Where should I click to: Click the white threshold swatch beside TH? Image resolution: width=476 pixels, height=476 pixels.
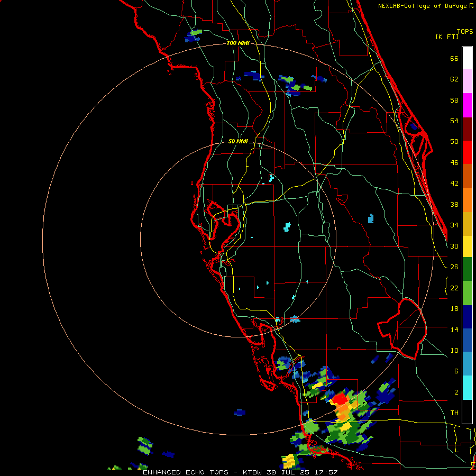pos(467,411)
